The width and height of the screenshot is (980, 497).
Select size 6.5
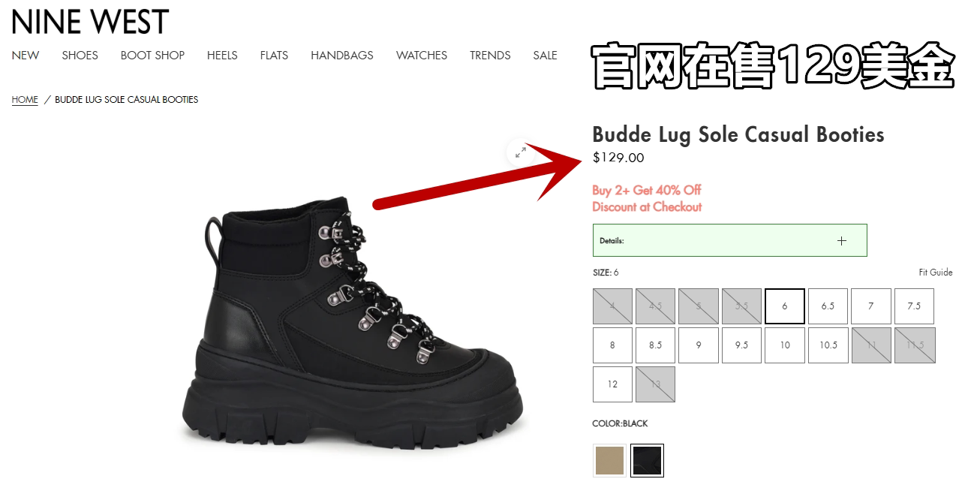pos(828,306)
